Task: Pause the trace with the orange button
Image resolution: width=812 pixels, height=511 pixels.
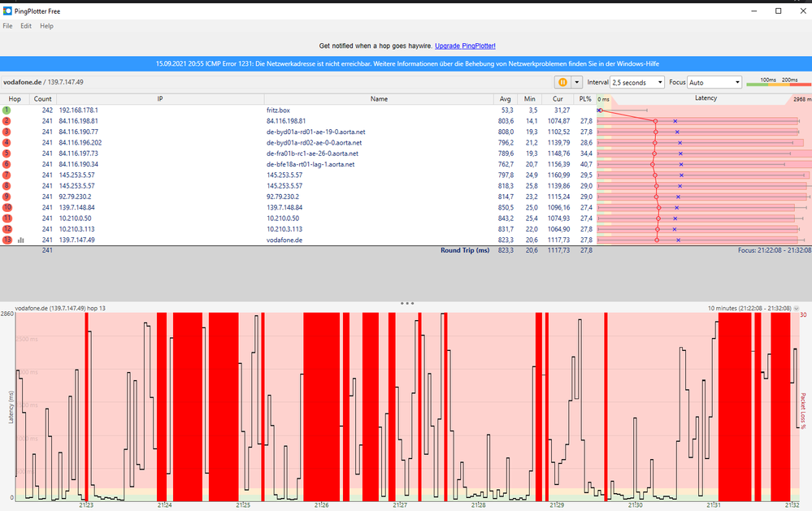Action: [562, 82]
